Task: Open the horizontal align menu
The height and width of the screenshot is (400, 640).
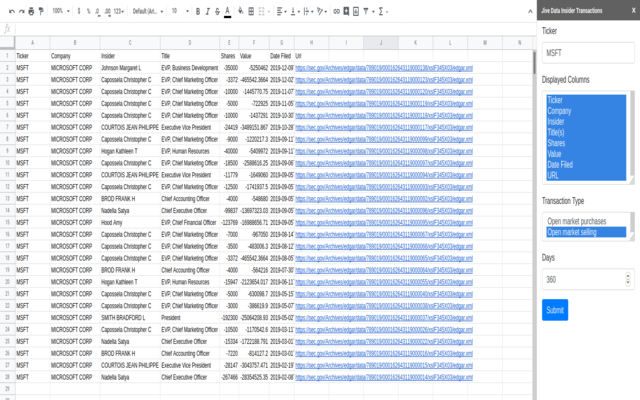Action: (x=281, y=11)
